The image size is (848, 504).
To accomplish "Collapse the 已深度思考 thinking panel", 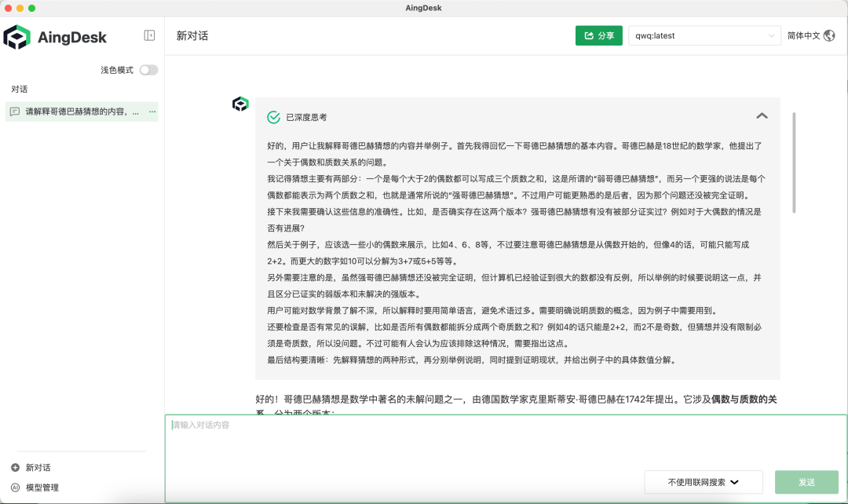I will point(762,115).
